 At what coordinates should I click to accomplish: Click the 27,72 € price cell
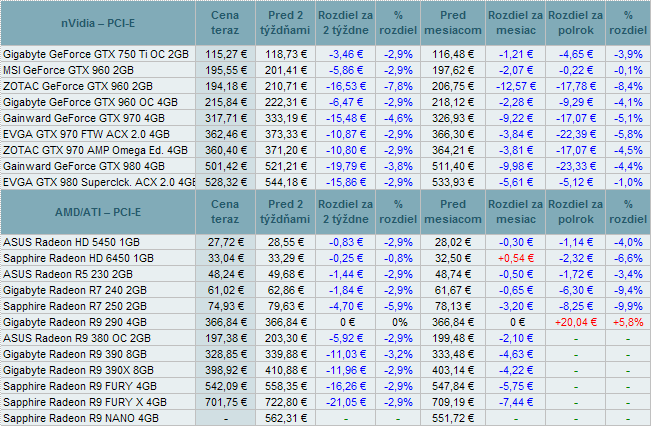coord(225,242)
